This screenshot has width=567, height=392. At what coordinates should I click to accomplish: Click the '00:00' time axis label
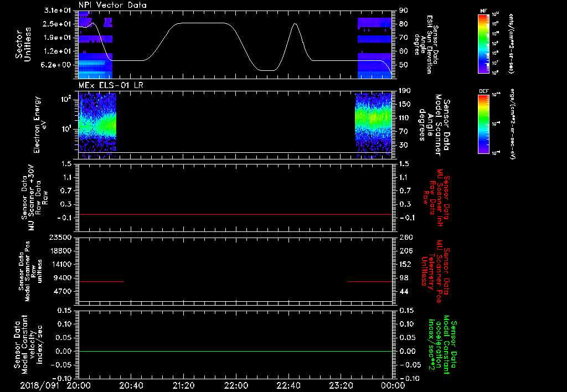click(x=393, y=385)
